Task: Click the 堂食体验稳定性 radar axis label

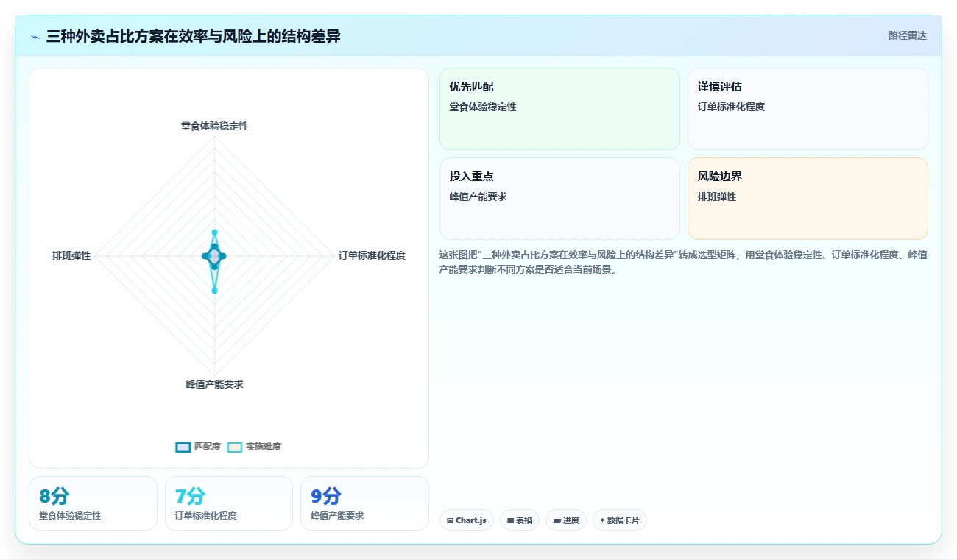Action: (x=214, y=126)
